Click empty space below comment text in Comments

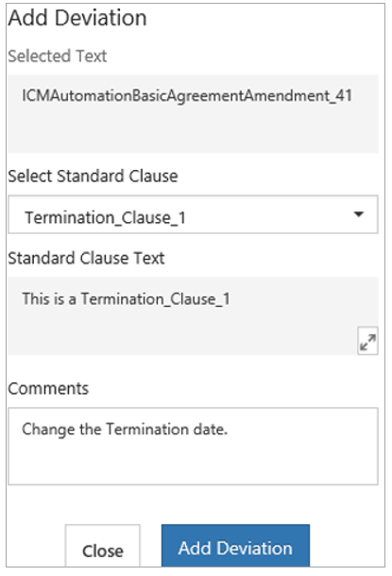tap(193, 462)
